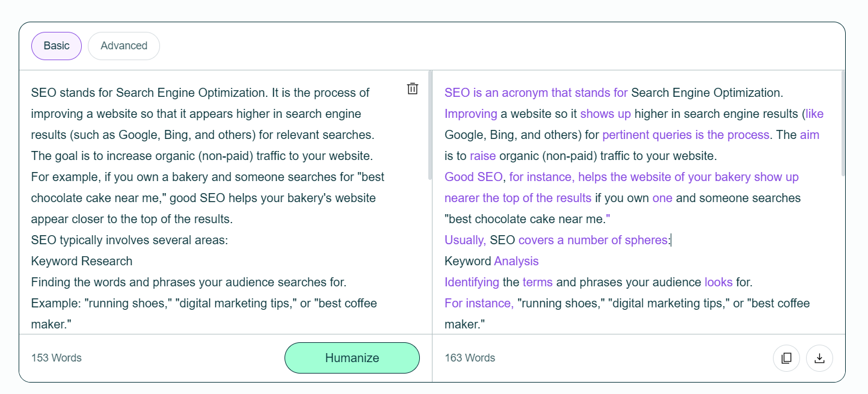Switch to the Basic mode tab
This screenshot has width=868, height=394.
(57, 46)
